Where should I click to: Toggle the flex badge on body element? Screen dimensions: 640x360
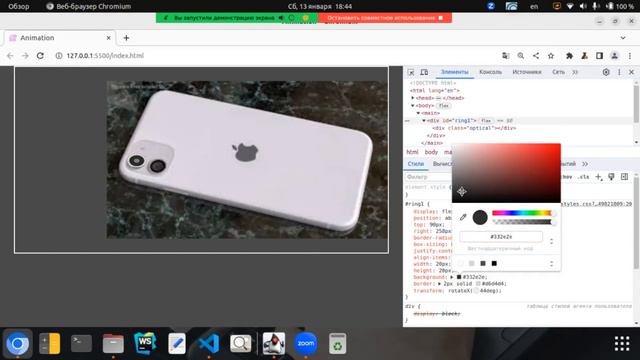(444, 106)
